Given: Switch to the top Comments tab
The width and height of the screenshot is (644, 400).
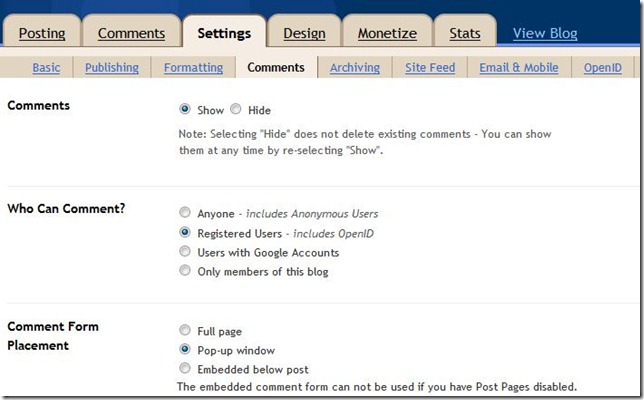Looking at the screenshot, I should pyautogui.click(x=132, y=33).
